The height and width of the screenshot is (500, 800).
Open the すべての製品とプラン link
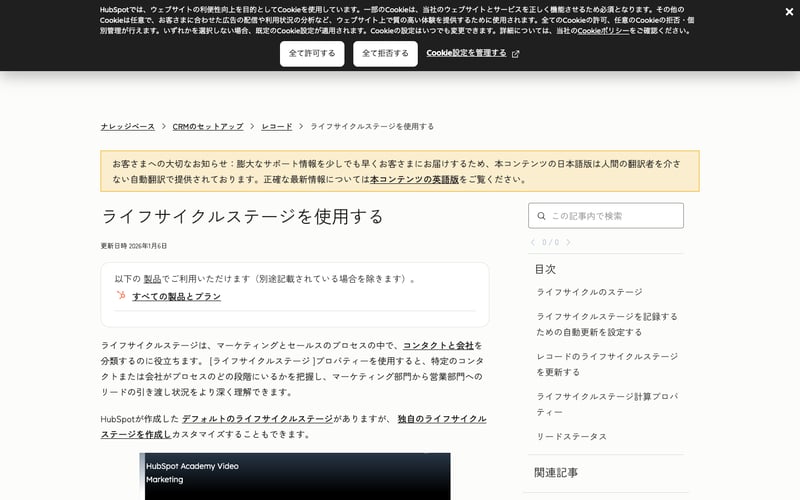coord(177,296)
